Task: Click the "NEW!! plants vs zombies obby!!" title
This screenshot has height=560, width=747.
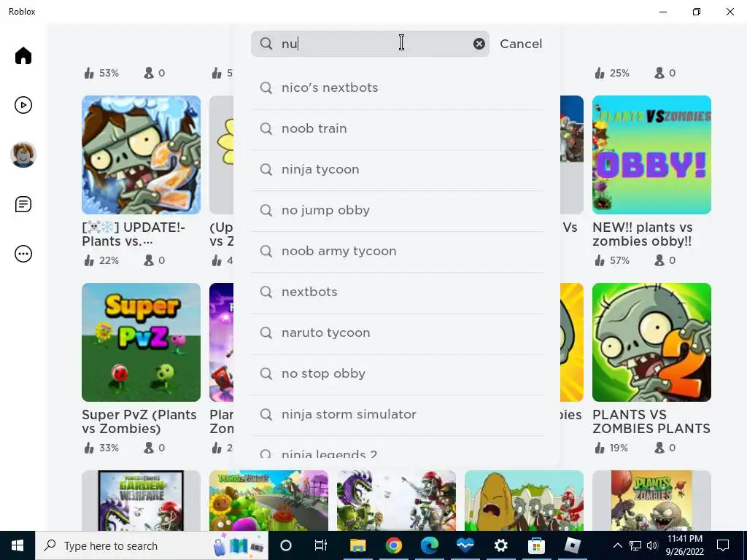Action: (643, 234)
